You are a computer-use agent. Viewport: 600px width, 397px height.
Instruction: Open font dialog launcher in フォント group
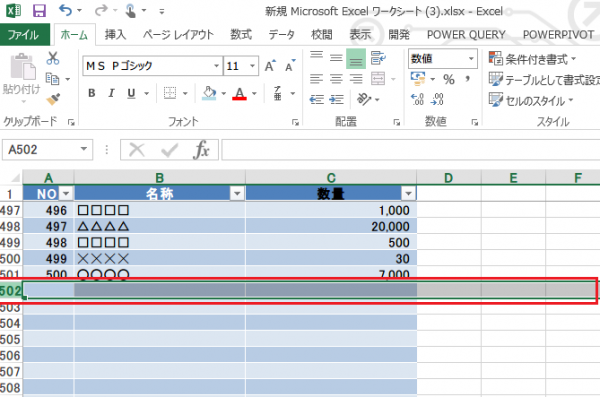[x=295, y=122]
